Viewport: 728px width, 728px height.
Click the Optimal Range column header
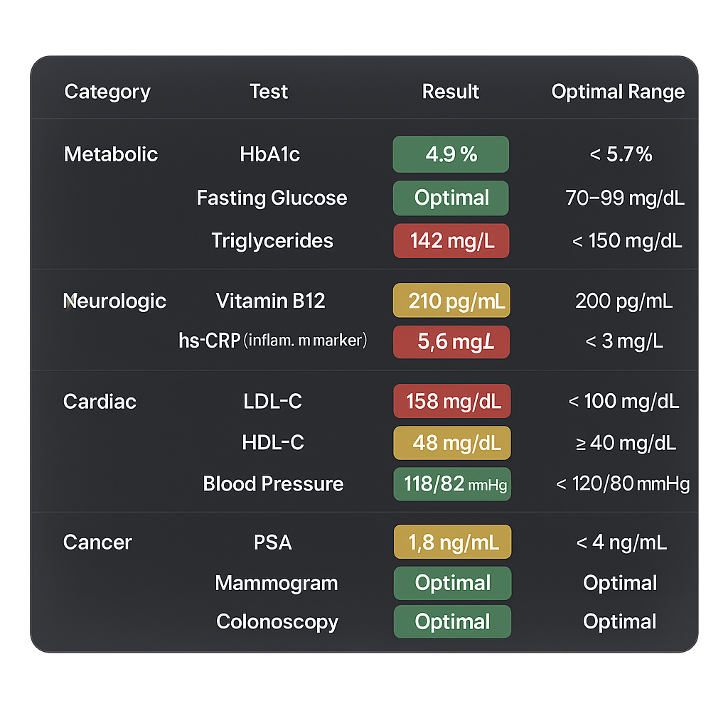[618, 92]
